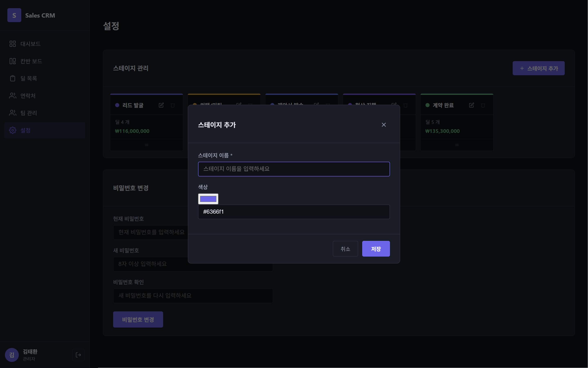588x368 pixels.
Task: Click the ₩116,000,000 amount
Action: (x=132, y=131)
